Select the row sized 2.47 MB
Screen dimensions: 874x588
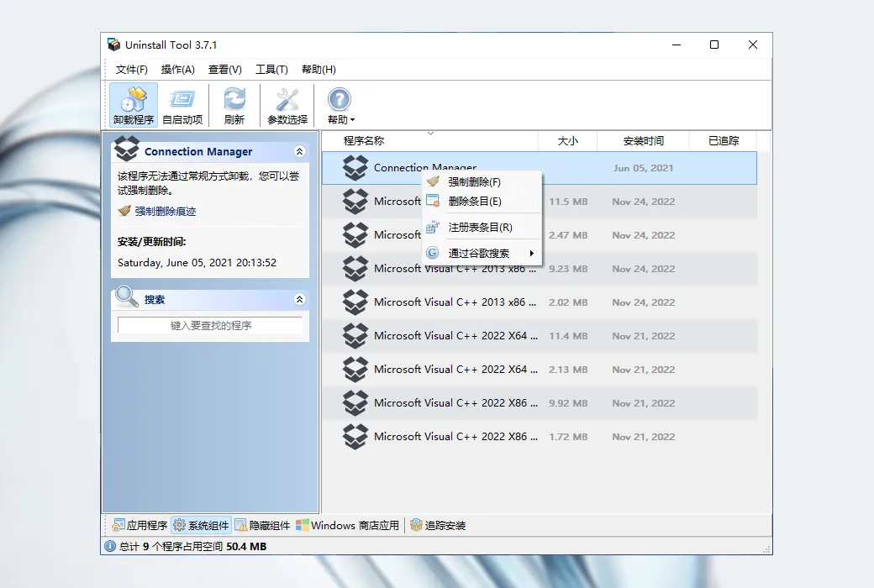(x=539, y=235)
